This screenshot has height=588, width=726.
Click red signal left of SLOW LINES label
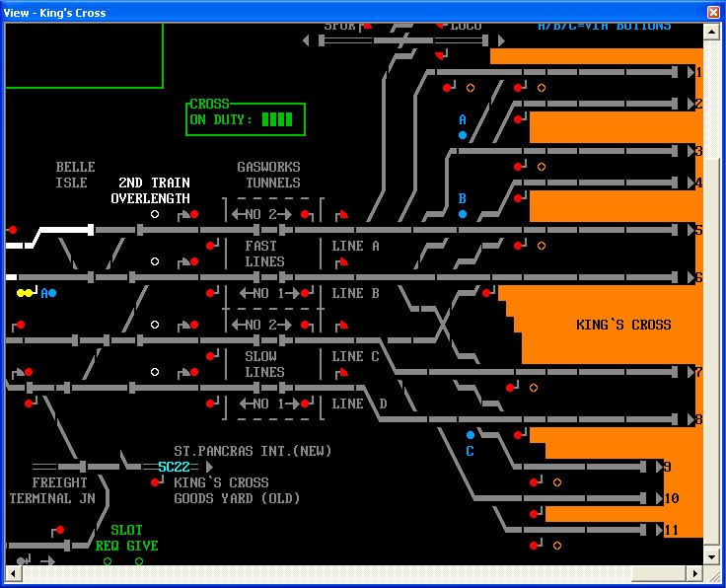[210, 356]
